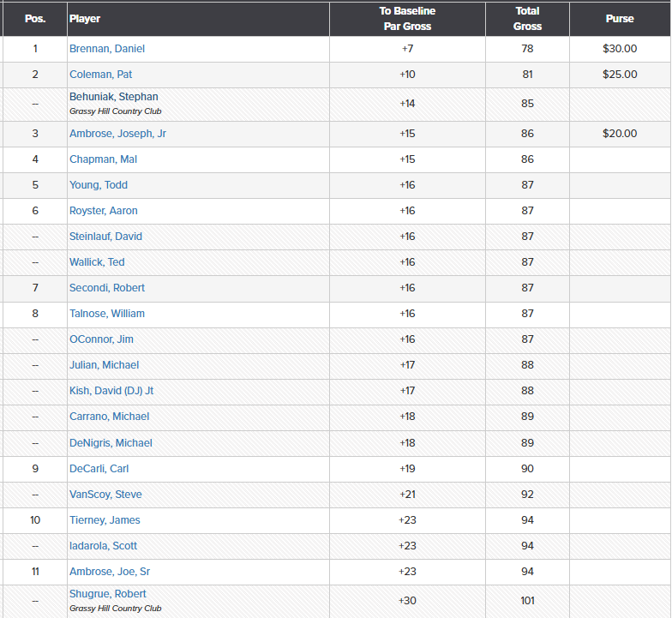Select DeCarli, Carl player link
Screen dimensions: 672x618
point(99,469)
